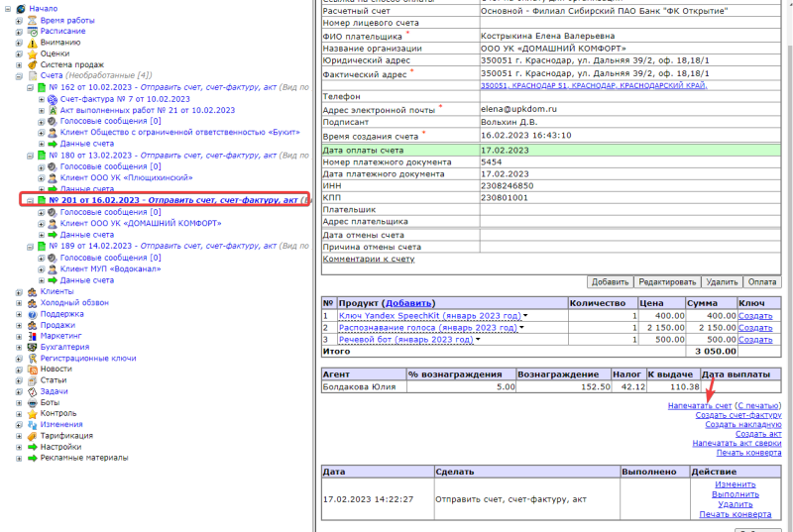Click Создать key link for Речевой бот
Screen dimensions: 793x532
coord(755,340)
